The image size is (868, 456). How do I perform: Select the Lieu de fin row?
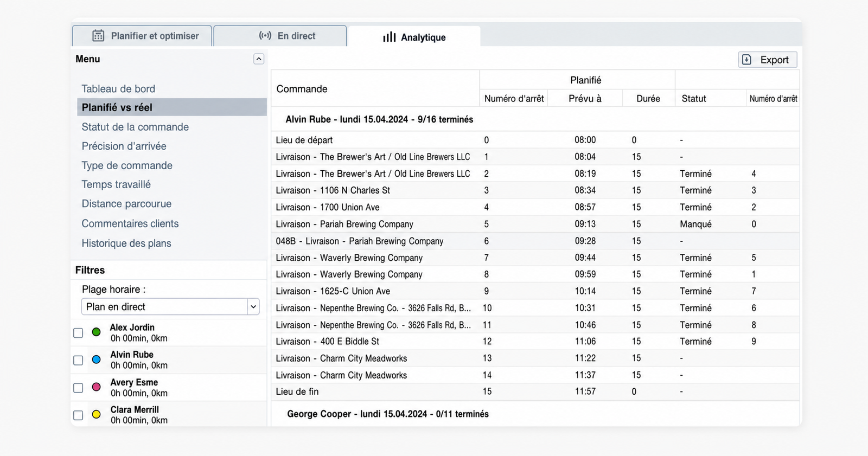(535, 391)
